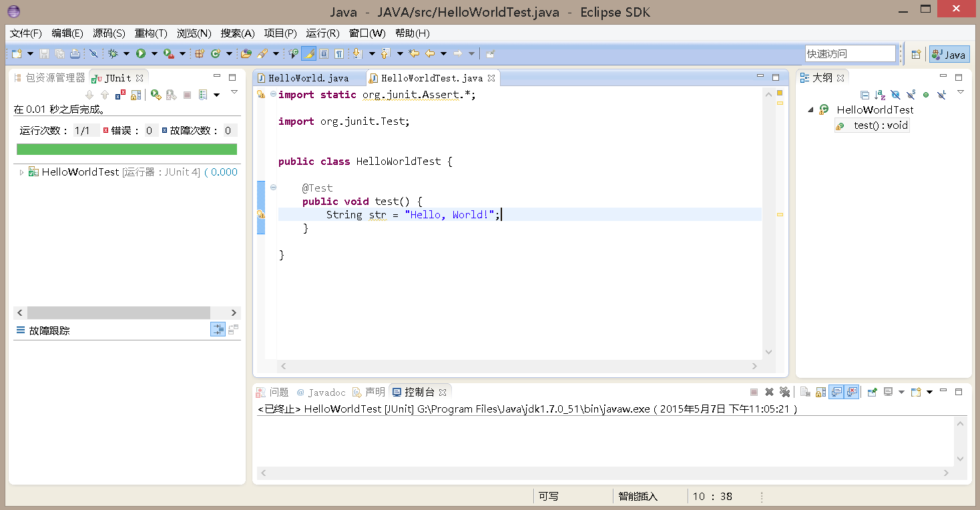Click Collapse All icon in the outline
The width and height of the screenshot is (980, 510).
click(865, 95)
